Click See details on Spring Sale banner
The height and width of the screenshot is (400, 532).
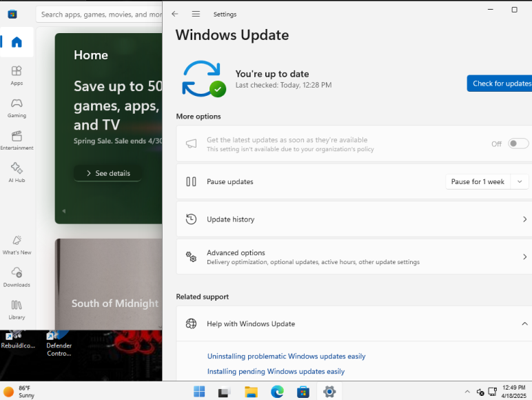pos(108,173)
